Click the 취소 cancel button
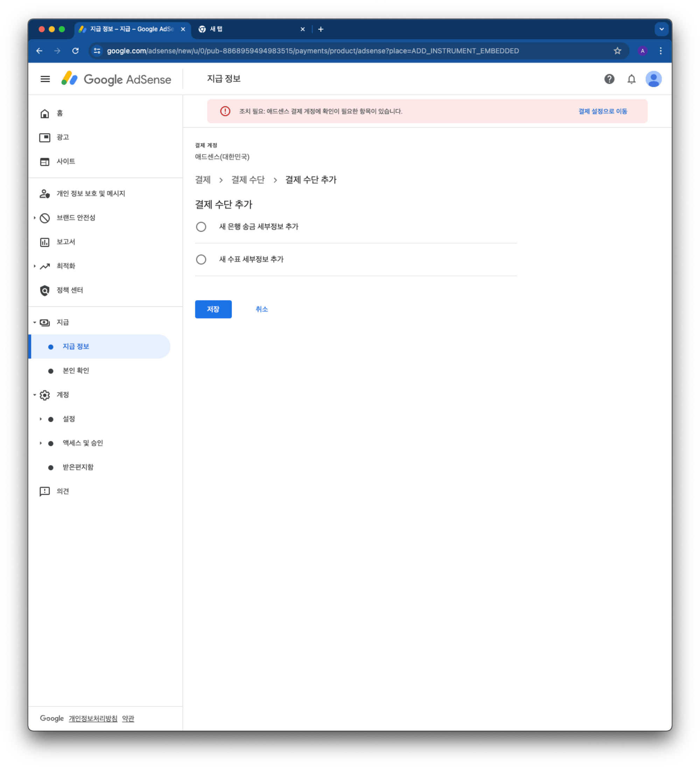The image size is (700, 768). point(262,309)
